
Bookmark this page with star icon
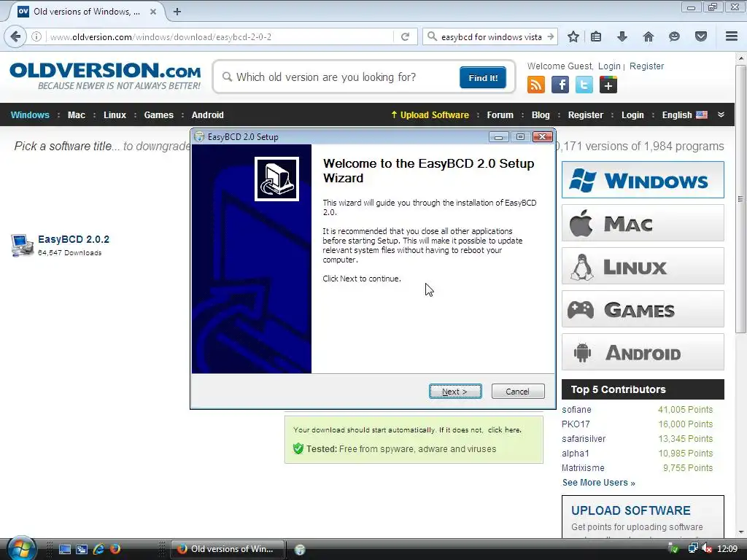point(573,36)
